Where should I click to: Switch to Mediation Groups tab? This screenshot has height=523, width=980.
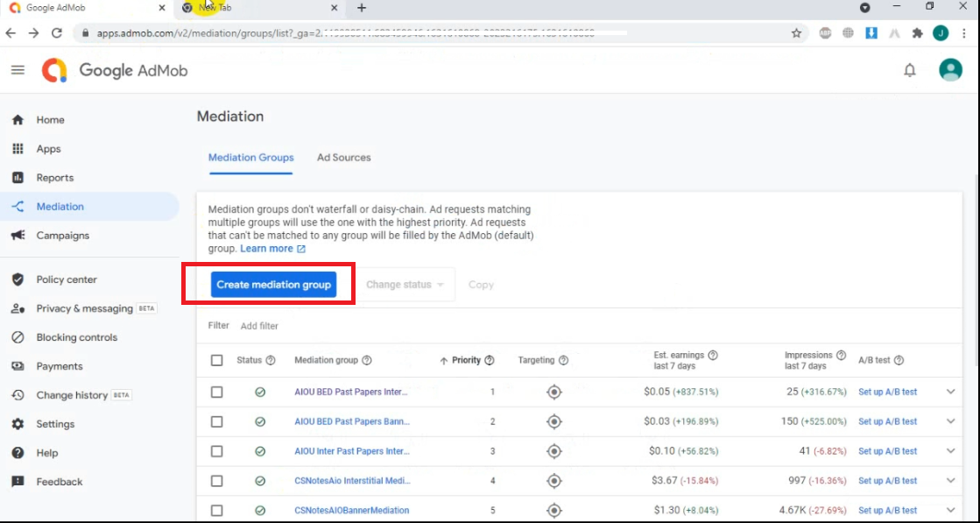[250, 158]
